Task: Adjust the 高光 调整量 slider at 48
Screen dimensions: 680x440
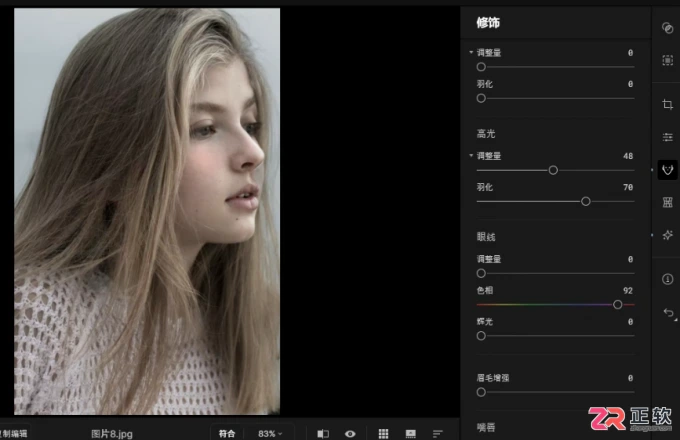Action: point(556,170)
